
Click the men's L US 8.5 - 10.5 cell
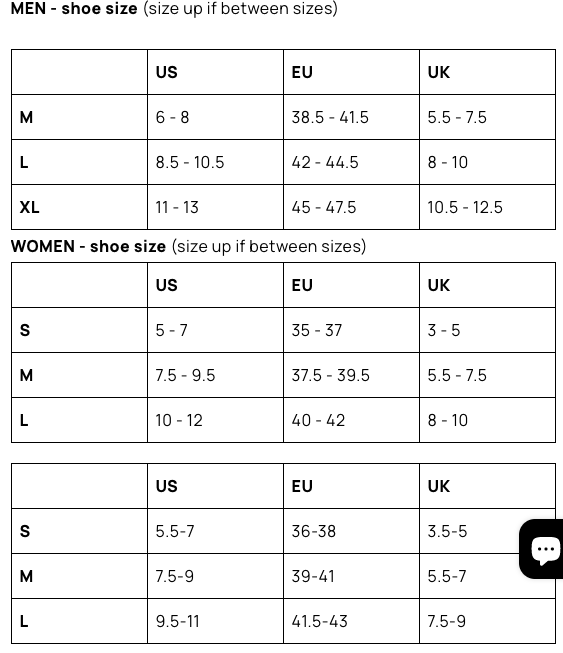coord(215,162)
